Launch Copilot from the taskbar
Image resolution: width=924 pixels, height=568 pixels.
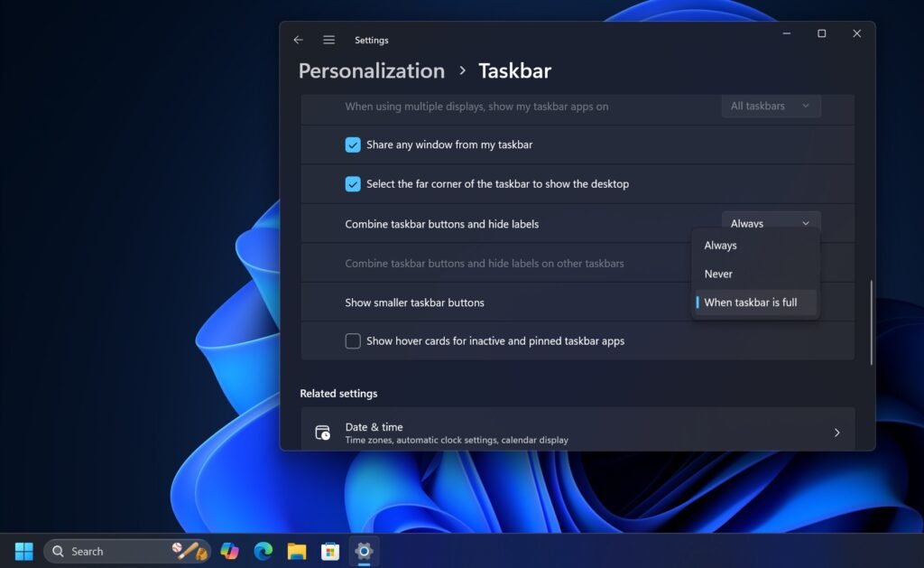coord(229,551)
